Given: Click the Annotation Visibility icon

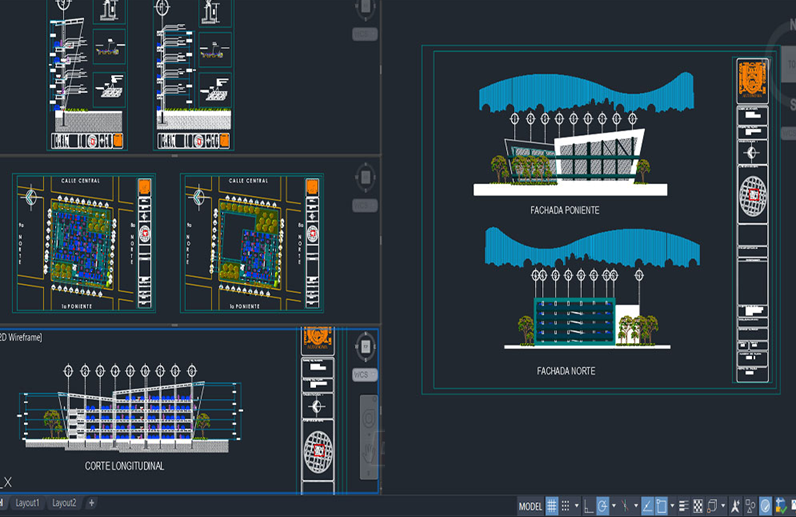Looking at the screenshot, I should point(735,506).
